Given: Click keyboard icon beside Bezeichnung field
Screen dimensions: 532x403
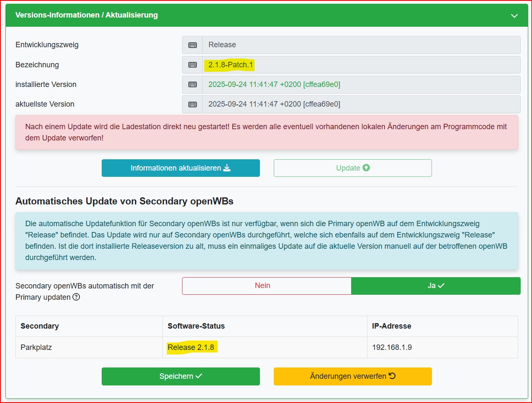Looking at the screenshot, I should tap(193, 65).
